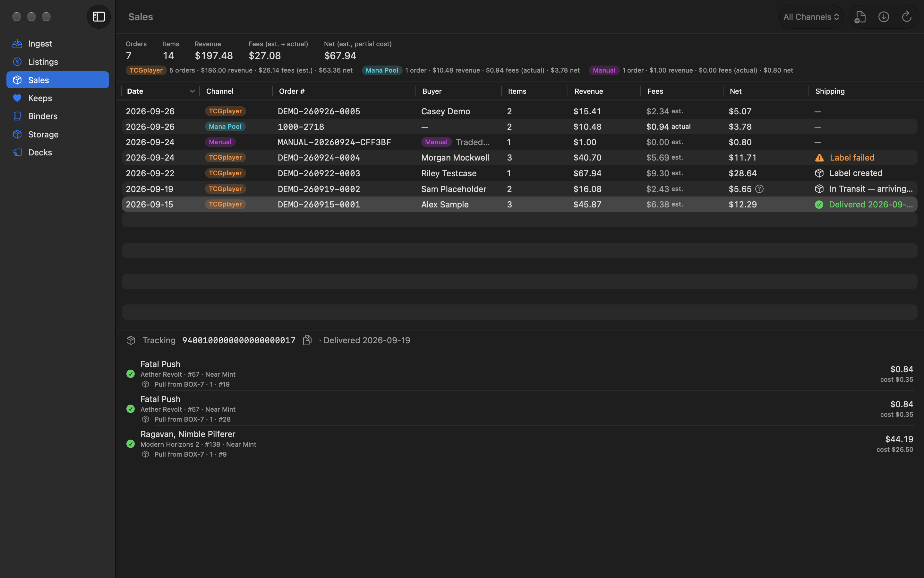924x578 pixels.
Task: Click the Decks sidebar icon
Action: (17, 152)
